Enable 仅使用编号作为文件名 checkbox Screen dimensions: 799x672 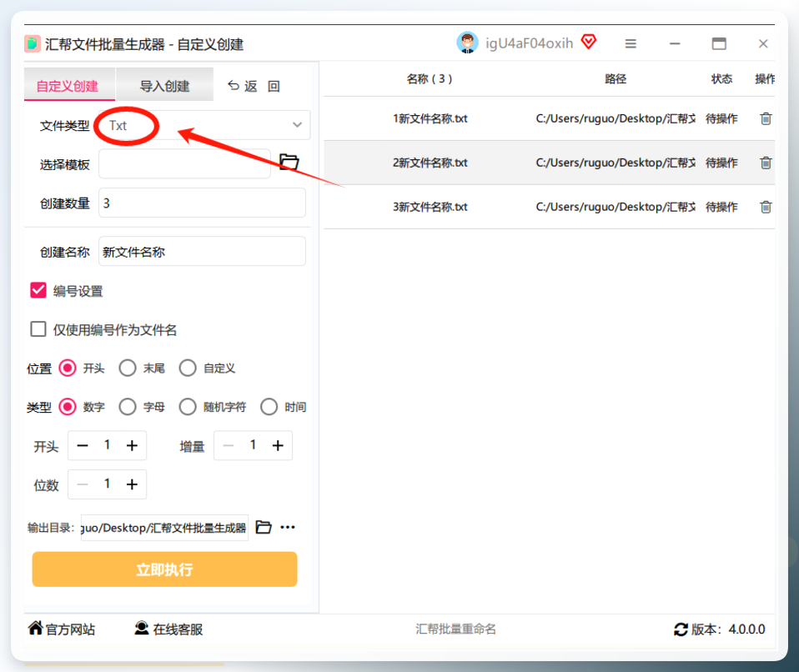click(x=38, y=329)
